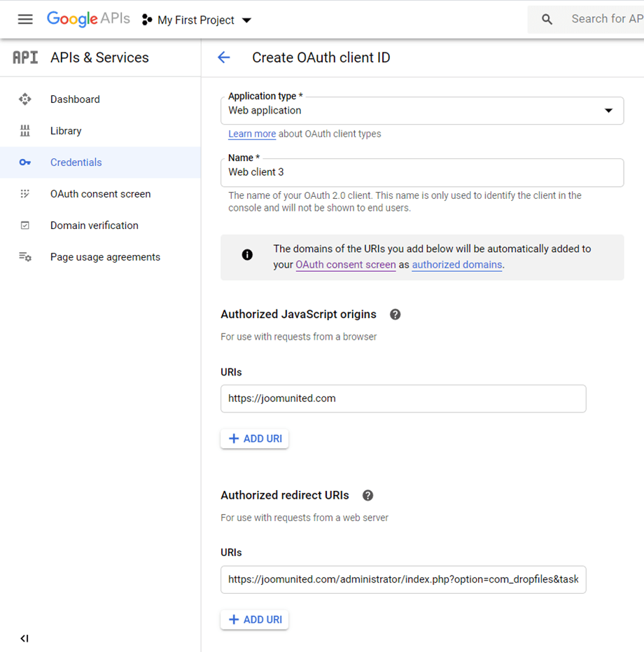Open the hamburger navigation menu

[x=25, y=19]
